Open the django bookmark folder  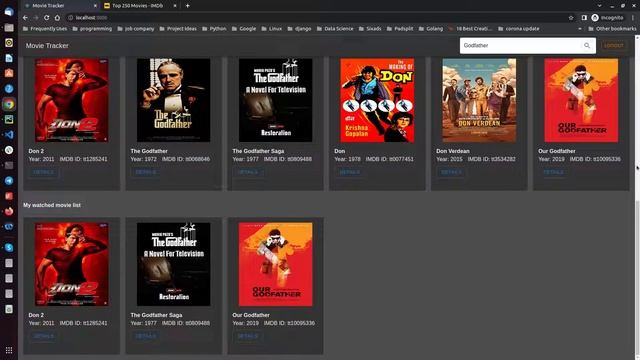pyautogui.click(x=300, y=29)
